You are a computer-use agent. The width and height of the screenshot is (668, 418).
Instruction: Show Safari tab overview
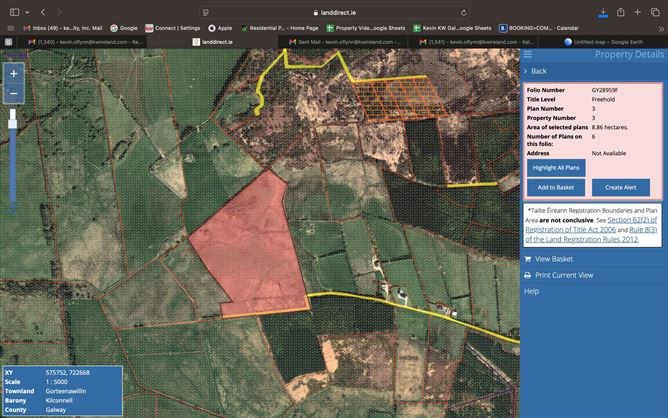[653, 11]
